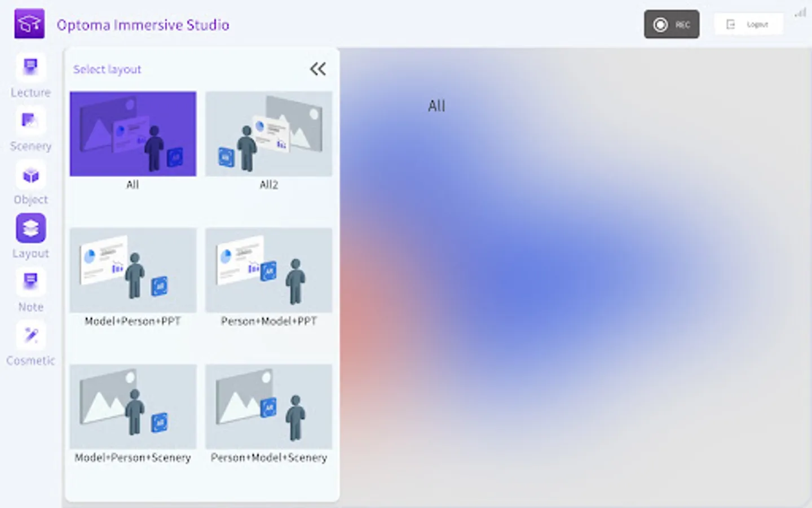Click the Logout button
The height and width of the screenshot is (508, 812).
tap(749, 24)
